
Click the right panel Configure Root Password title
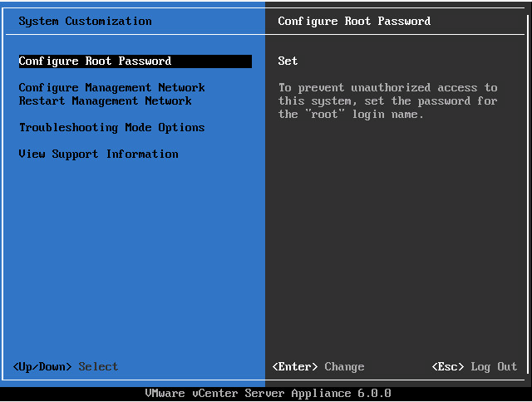tap(354, 22)
